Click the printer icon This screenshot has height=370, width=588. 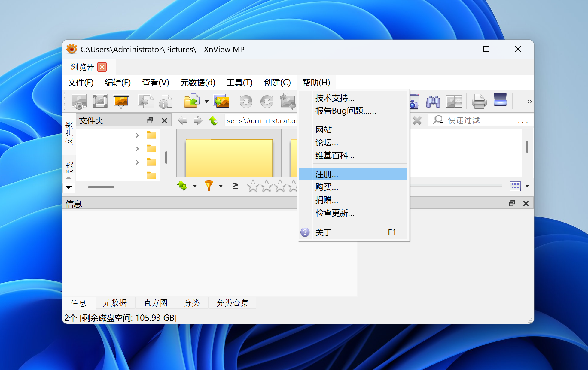(479, 101)
